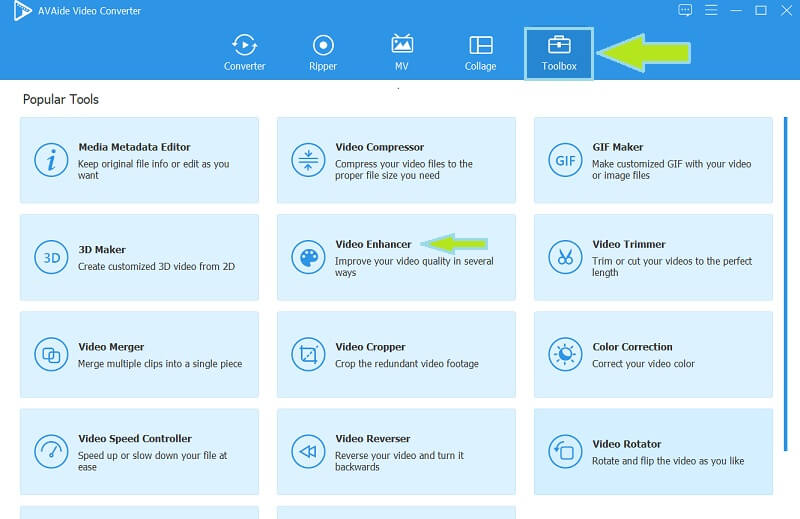The image size is (800, 519).
Task: Open Video Reverser title
Action: coord(372,438)
